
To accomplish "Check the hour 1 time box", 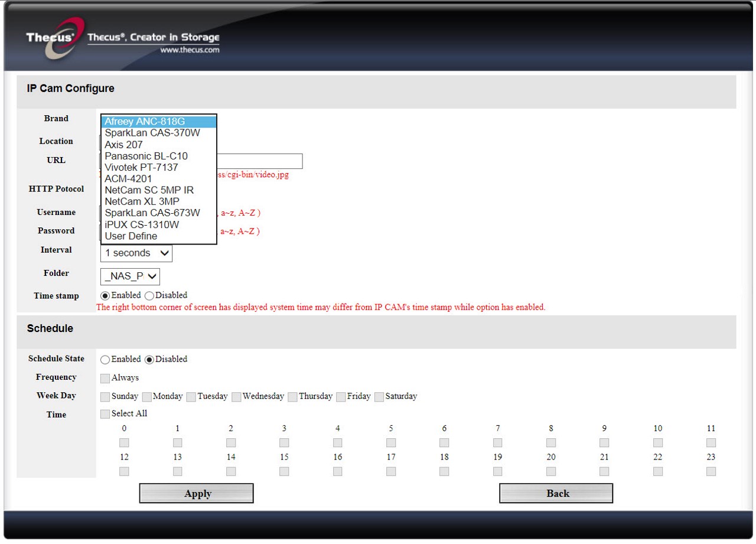I will [177, 442].
